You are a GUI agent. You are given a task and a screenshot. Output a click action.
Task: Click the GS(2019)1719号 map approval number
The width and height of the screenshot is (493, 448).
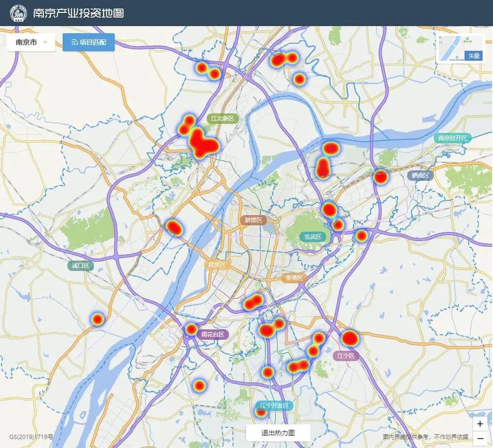tap(31, 437)
